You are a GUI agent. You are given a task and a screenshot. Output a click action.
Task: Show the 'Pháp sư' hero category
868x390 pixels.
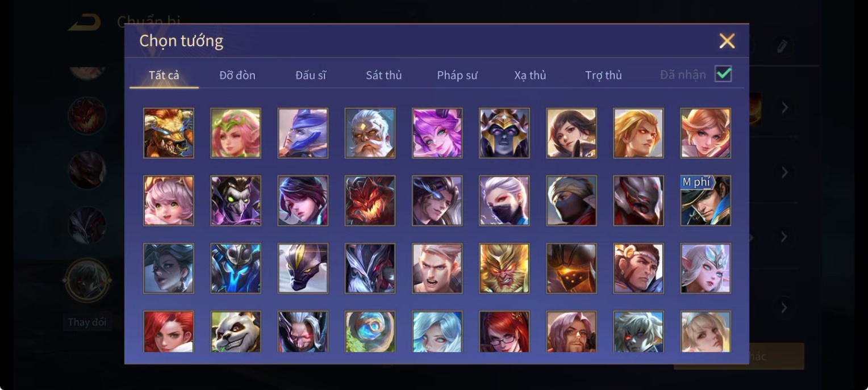pos(457,75)
